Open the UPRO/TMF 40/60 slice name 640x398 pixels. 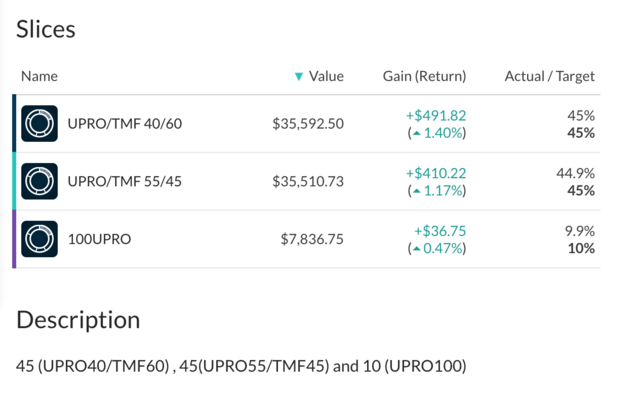point(124,123)
